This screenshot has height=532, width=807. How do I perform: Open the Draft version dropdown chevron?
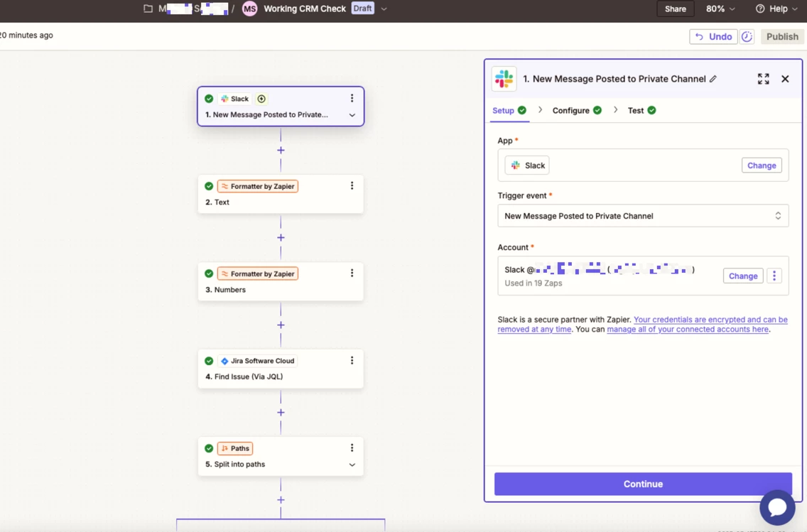[x=384, y=9]
